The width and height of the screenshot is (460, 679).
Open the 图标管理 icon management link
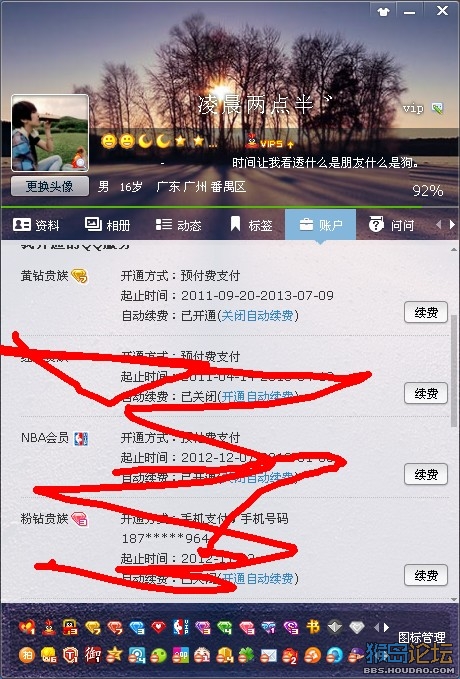[421, 637]
